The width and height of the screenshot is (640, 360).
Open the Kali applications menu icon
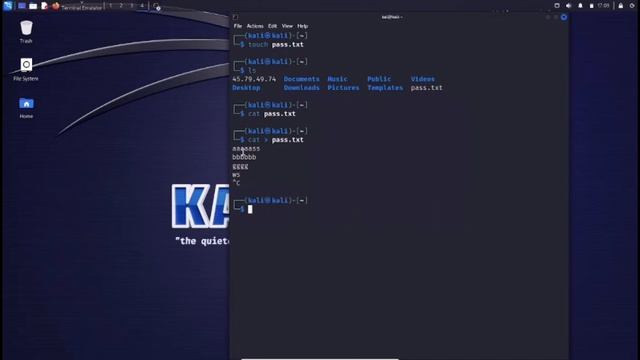tap(8, 6)
